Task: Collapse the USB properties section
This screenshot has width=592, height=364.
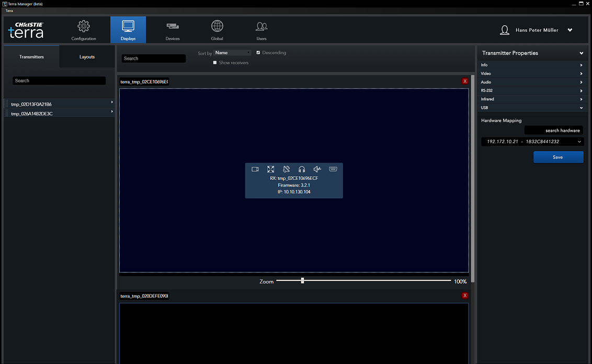Action: tap(531, 107)
